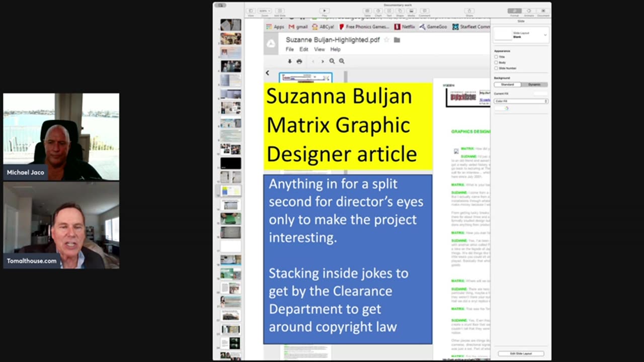
Task: Open the Help menu in PDF viewer
Action: pyautogui.click(x=336, y=49)
